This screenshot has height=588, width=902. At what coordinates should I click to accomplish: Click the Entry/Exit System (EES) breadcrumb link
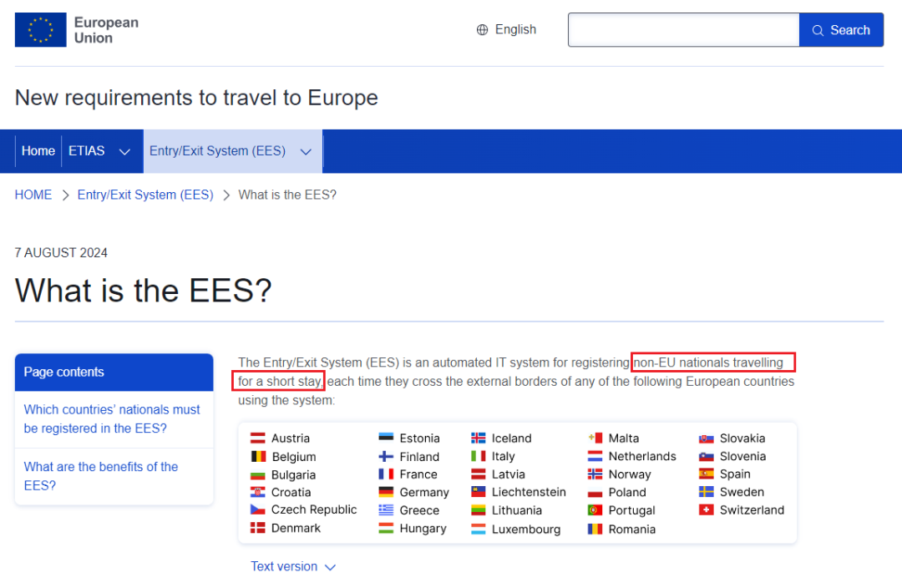(x=145, y=195)
